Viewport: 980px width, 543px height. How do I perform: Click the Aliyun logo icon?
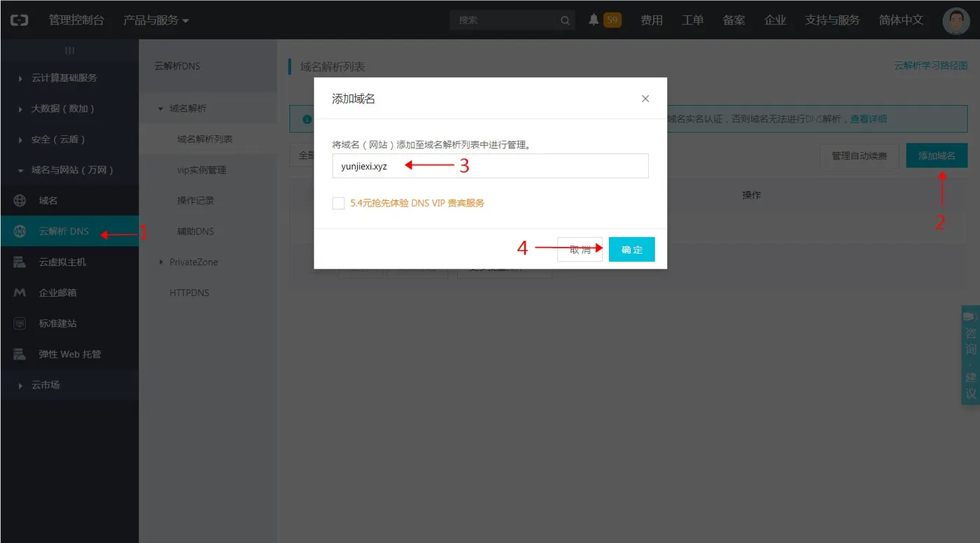[x=19, y=20]
